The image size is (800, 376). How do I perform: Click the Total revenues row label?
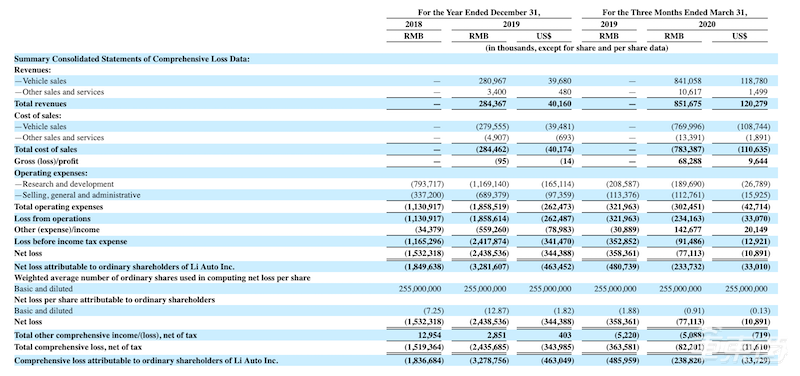(40, 104)
